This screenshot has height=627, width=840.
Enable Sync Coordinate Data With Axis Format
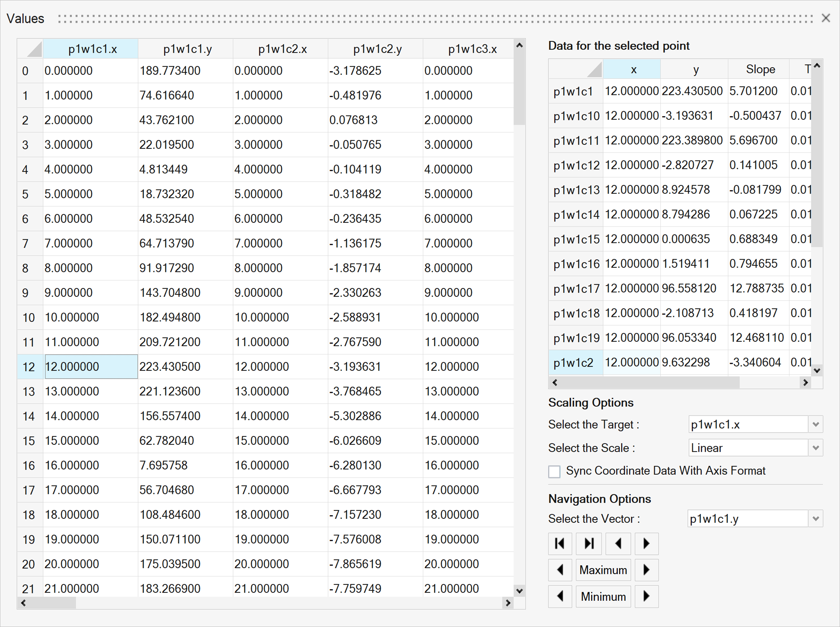tap(554, 471)
